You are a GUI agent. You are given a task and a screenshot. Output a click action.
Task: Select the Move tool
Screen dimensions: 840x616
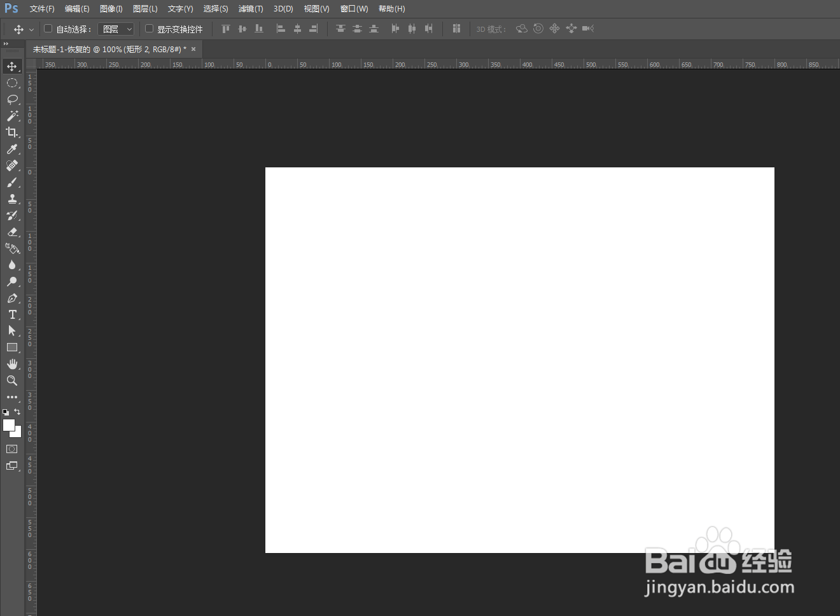click(x=12, y=66)
